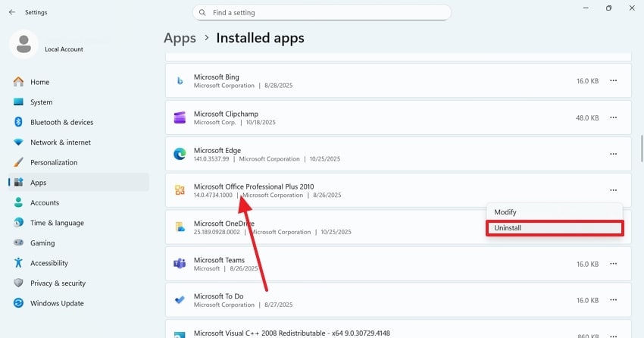The image size is (644, 338).
Task: Click the Apps sidebar icon
Action: pyautogui.click(x=18, y=183)
